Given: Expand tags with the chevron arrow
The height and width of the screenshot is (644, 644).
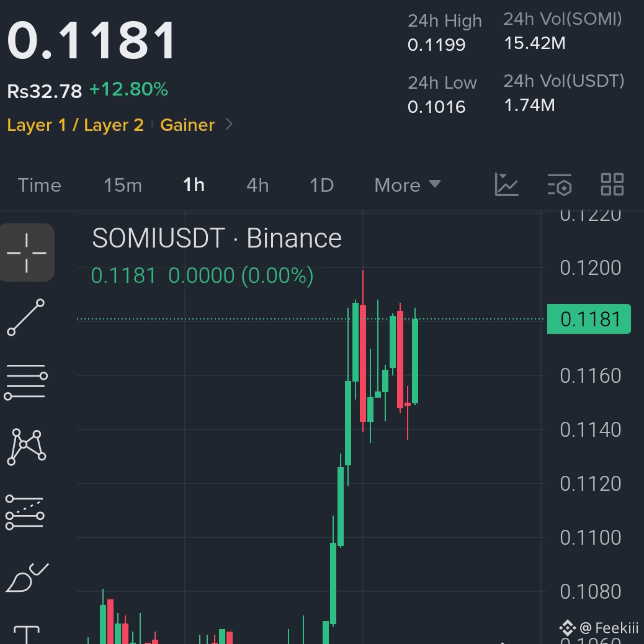Looking at the screenshot, I should (229, 124).
